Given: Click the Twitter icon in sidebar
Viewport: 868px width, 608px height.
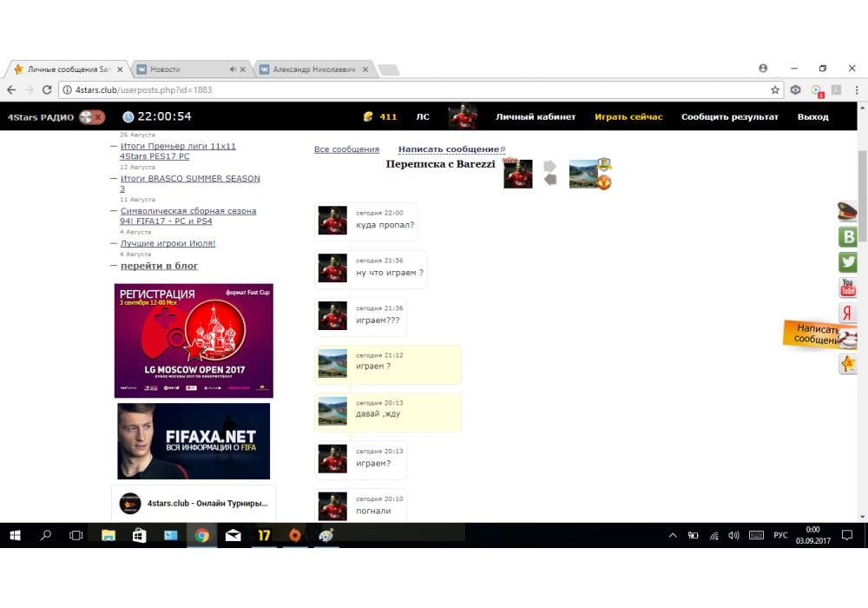Looking at the screenshot, I should click(848, 261).
